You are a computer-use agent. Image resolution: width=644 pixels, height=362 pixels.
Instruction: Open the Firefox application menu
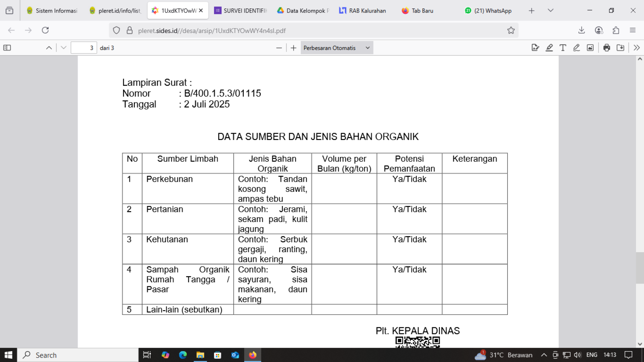633,30
